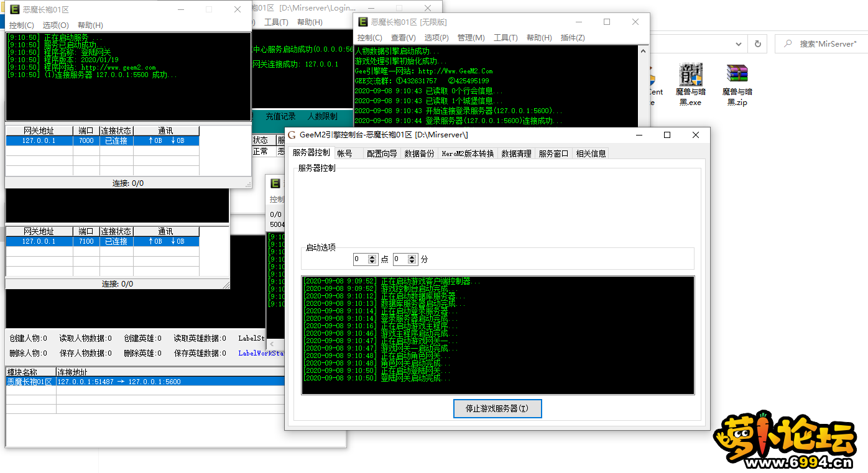Click the 网关地址 column header above port 7000 row

[39, 131]
